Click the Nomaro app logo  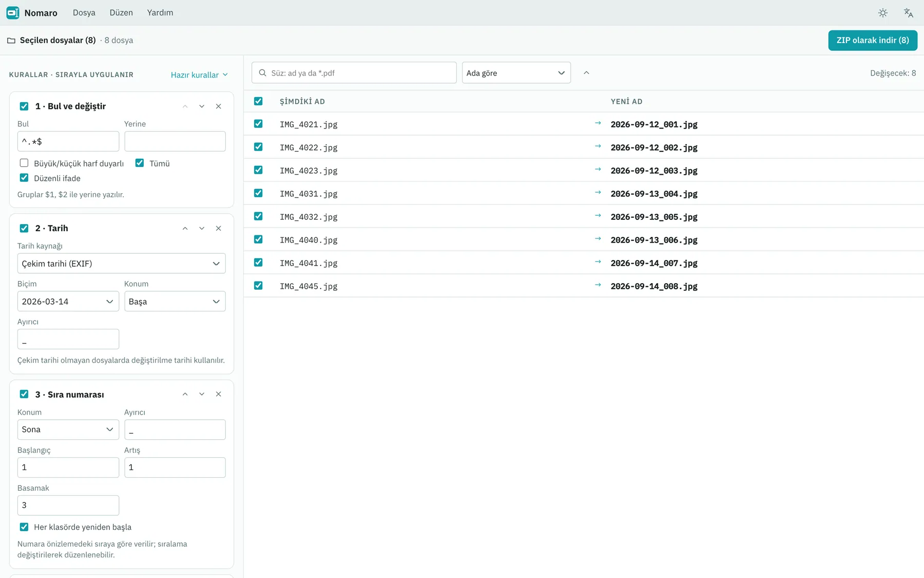pos(13,13)
